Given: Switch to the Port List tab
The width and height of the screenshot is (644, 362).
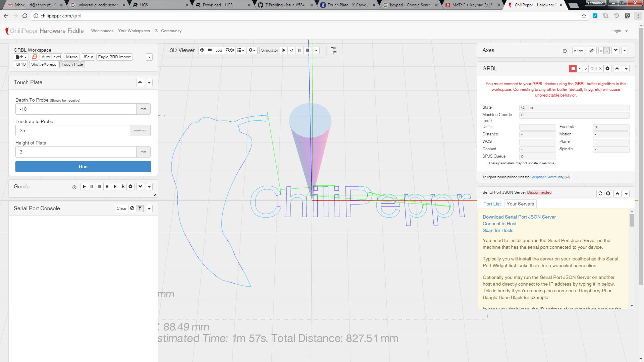Looking at the screenshot, I should [492, 204].
